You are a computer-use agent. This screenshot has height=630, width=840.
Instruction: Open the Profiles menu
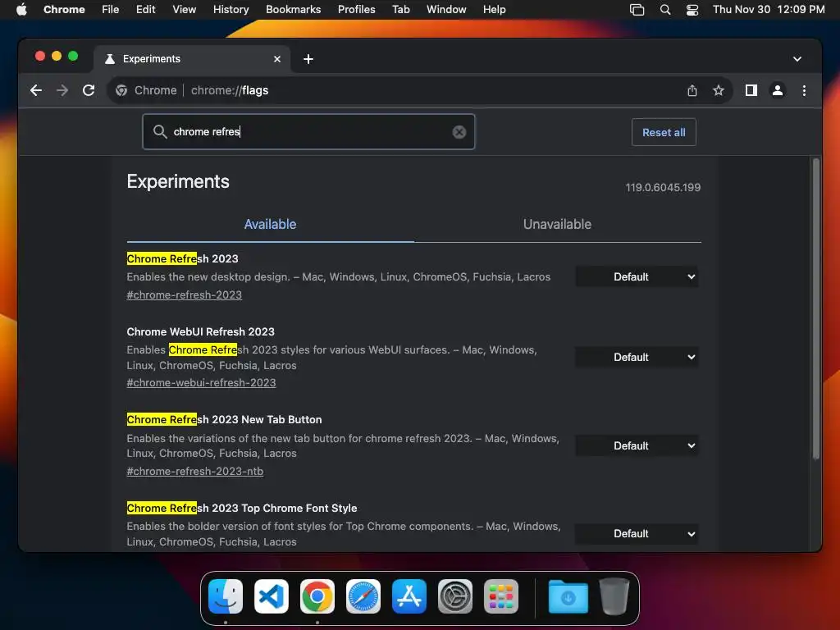click(x=356, y=10)
